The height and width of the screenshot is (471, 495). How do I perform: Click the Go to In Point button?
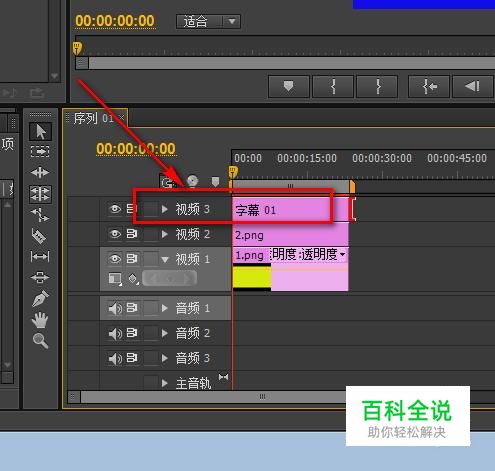click(429, 86)
